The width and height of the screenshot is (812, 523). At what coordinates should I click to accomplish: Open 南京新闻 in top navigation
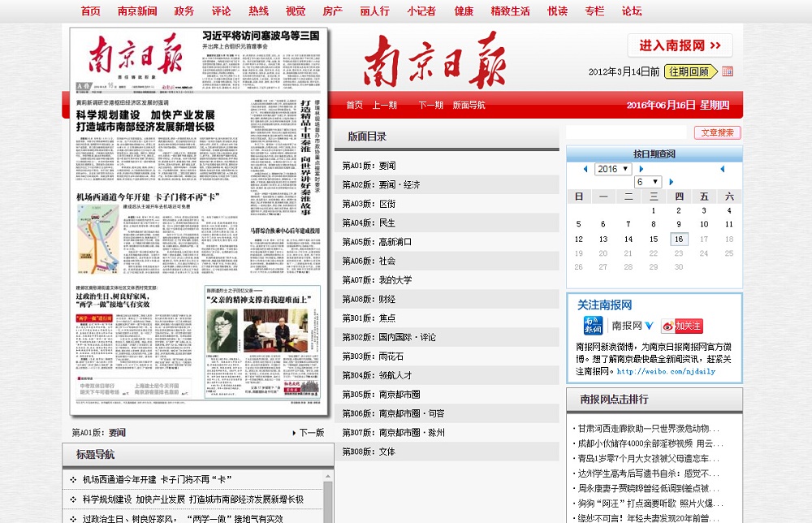point(137,11)
